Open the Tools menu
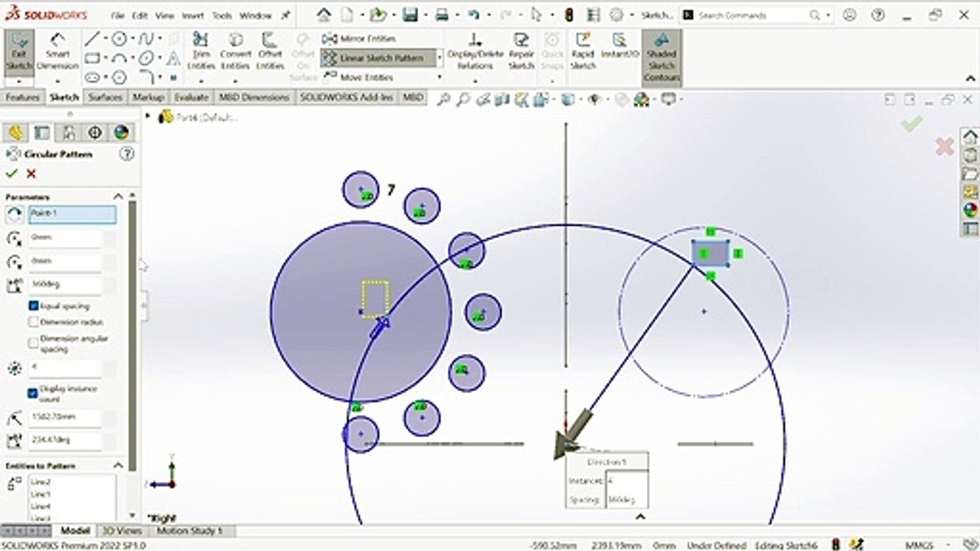 (x=222, y=15)
